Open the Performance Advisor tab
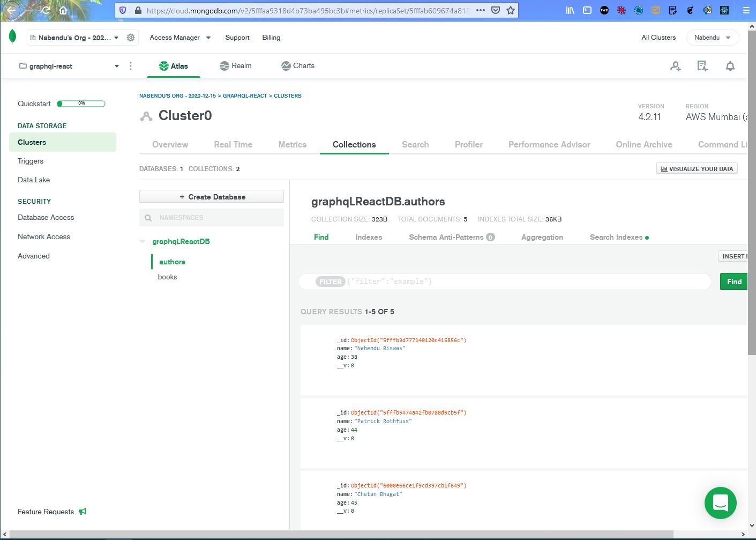This screenshot has width=756, height=540. (x=549, y=145)
